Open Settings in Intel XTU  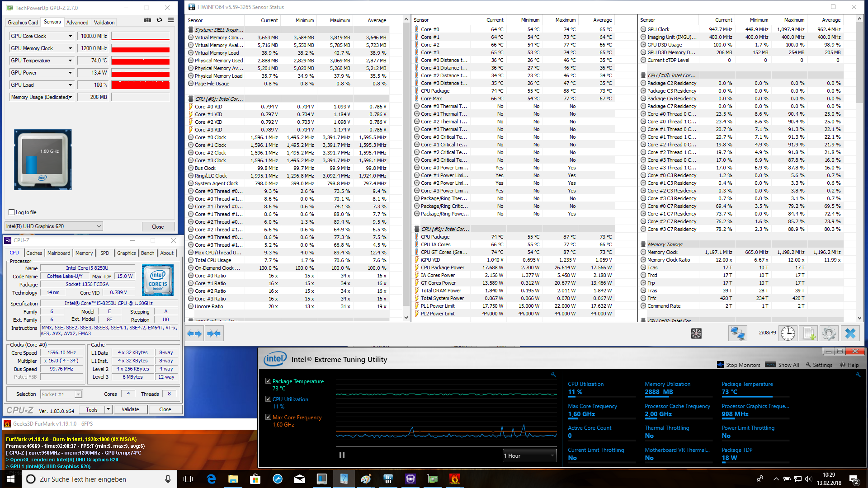[819, 365]
